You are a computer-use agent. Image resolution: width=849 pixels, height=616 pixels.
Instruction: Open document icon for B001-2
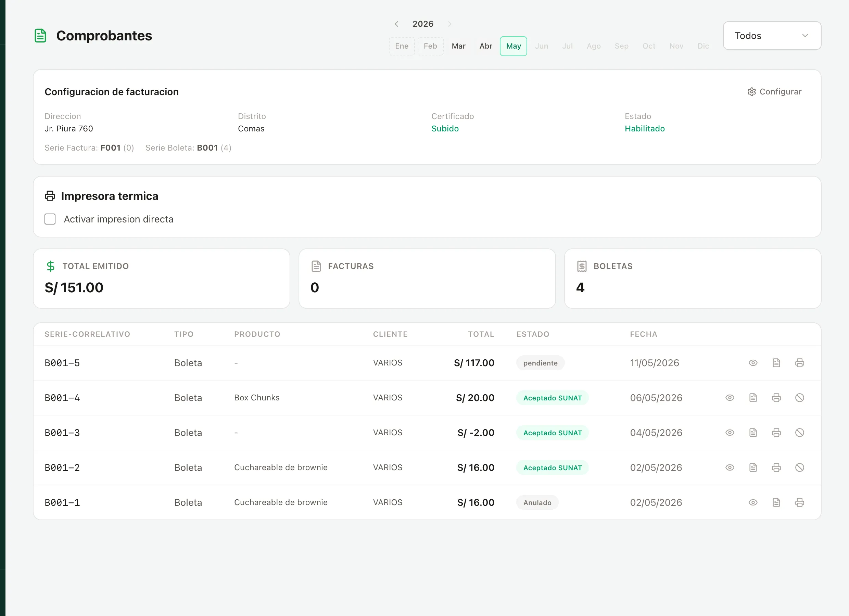pyautogui.click(x=753, y=467)
